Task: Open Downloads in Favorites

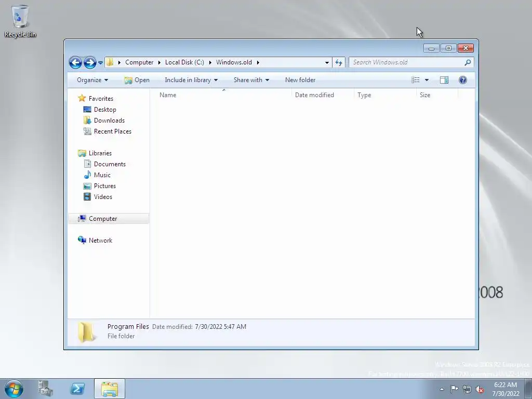Action: coord(109,121)
